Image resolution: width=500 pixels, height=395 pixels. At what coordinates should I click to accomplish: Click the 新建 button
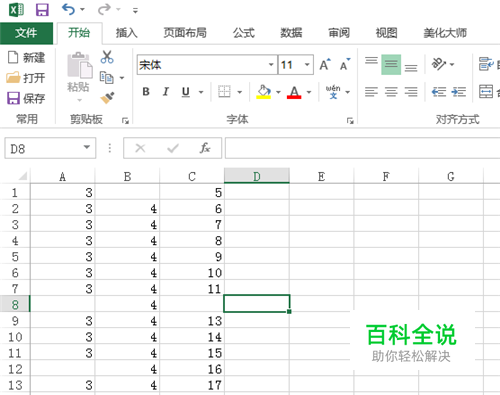(26, 57)
